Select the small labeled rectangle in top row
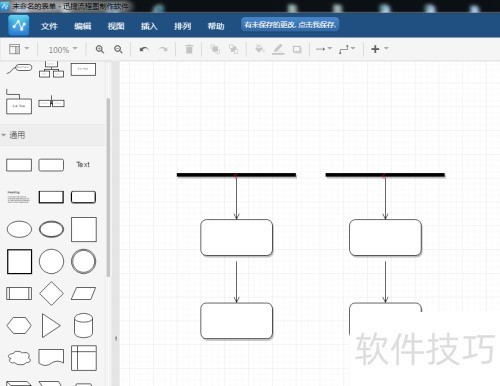Image resolution: width=500 pixels, height=386 pixels. coord(83,69)
